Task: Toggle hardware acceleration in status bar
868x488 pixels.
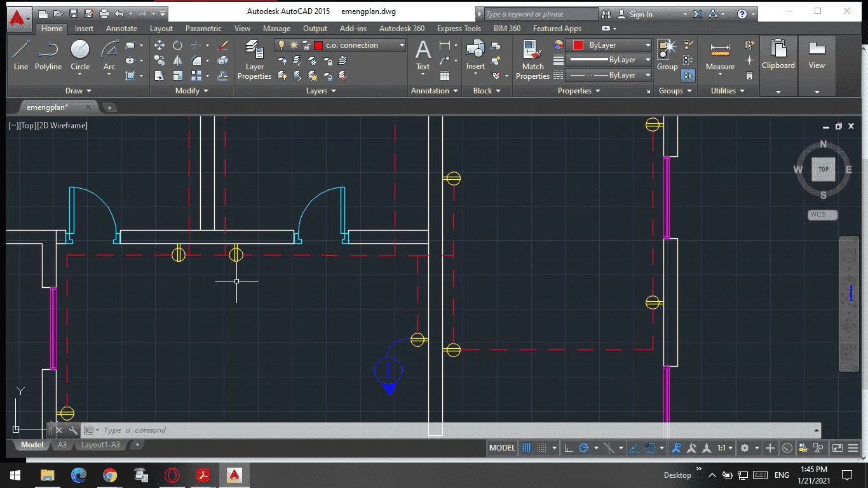Action: coord(787,448)
